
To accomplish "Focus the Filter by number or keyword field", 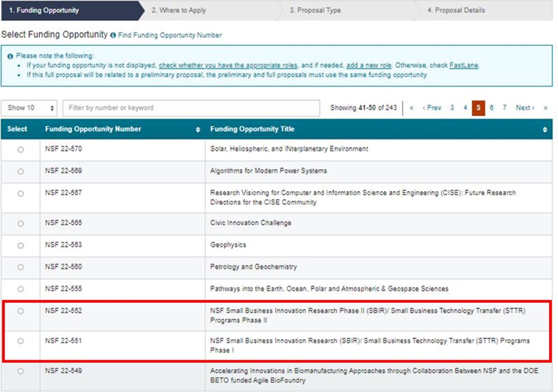I will (x=191, y=108).
